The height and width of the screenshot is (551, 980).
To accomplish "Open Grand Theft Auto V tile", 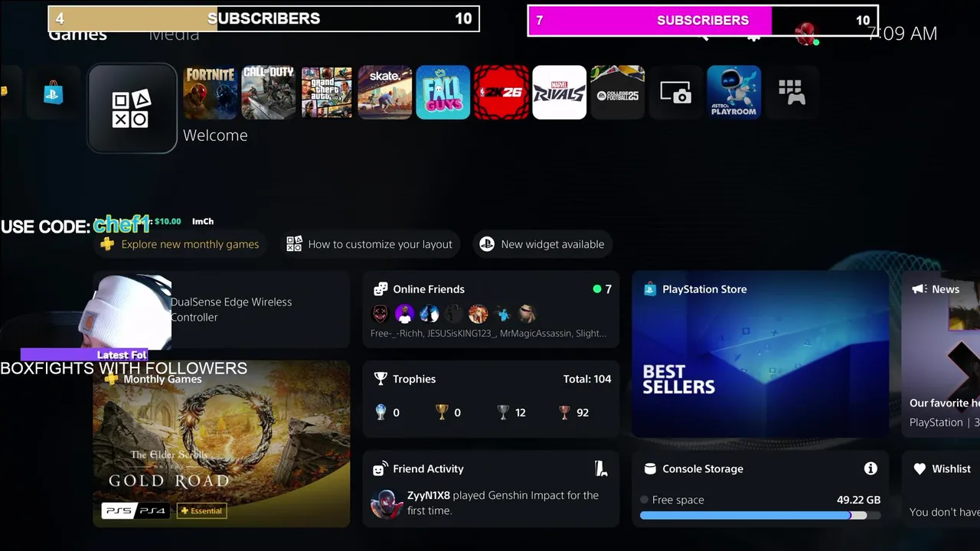I will (x=327, y=93).
